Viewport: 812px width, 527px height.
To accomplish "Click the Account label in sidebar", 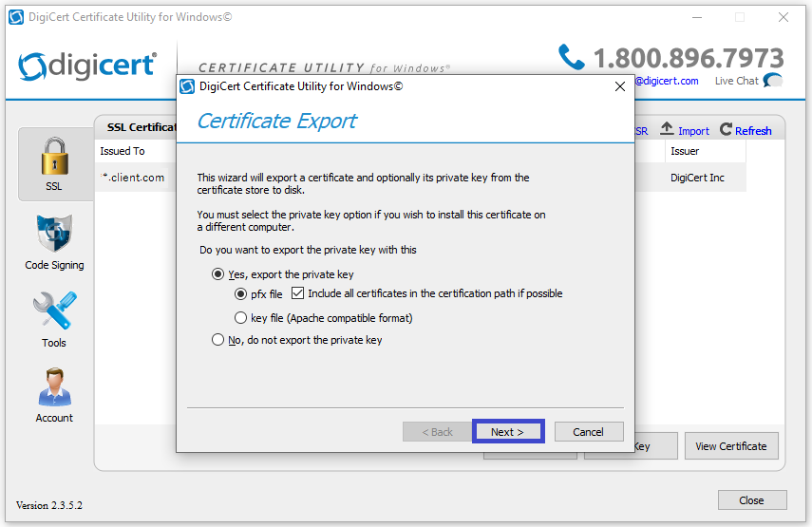I will [54, 418].
